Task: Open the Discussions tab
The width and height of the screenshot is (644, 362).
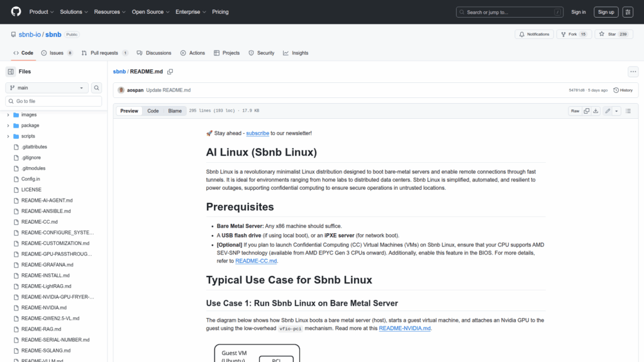Action: (x=154, y=53)
